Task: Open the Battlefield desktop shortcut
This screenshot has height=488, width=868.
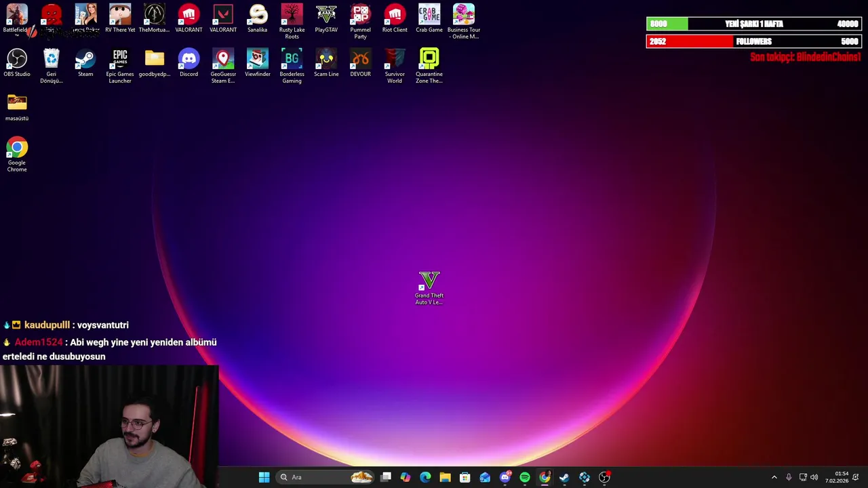Action: (x=17, y=19)
